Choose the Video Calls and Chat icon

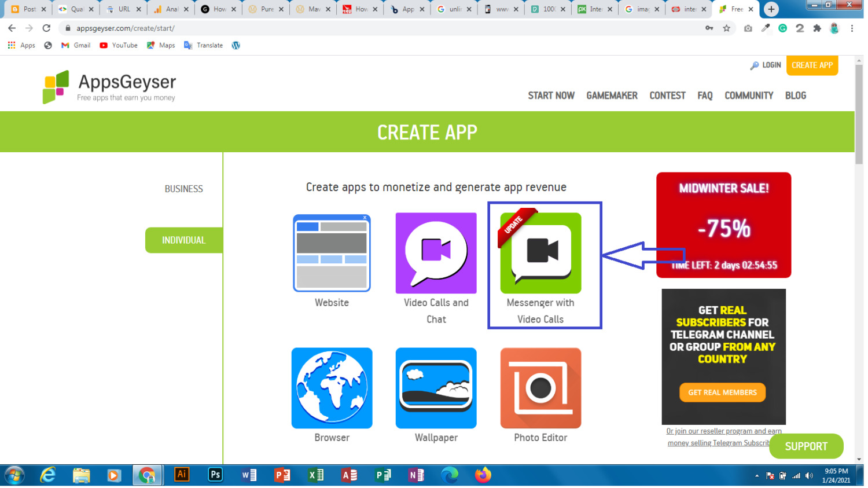click(x=436, y=253)
